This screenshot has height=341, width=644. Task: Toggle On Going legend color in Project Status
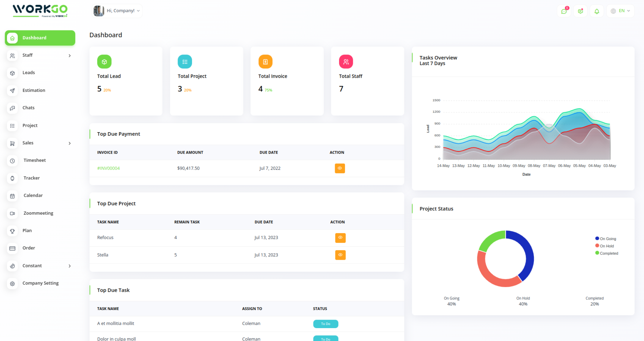(x=597, y=239)
